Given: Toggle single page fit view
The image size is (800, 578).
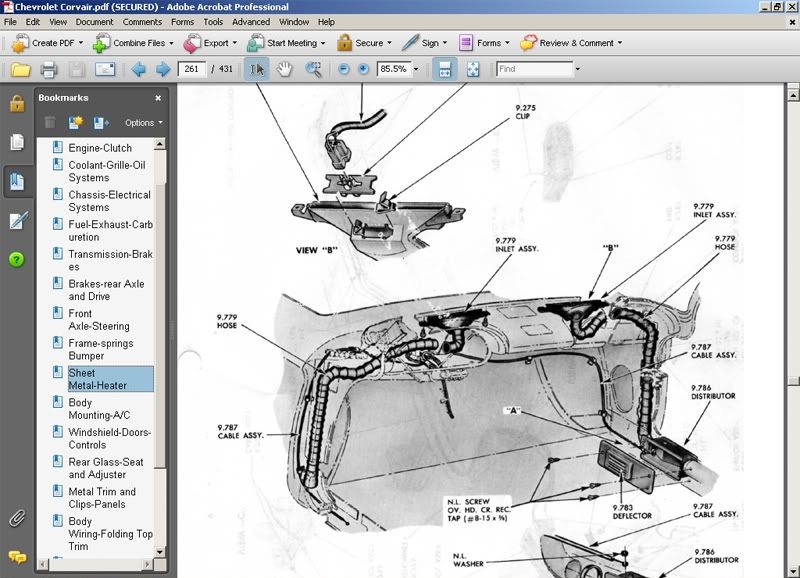Looking at the screenshot, I should coord(473,69).
